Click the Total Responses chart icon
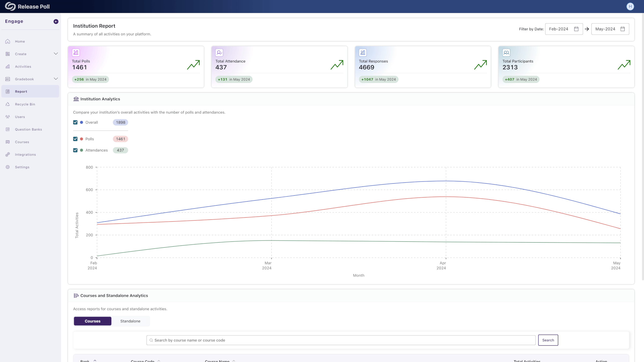The width and height of the screenshot is (644, 362). coord(363,53)
